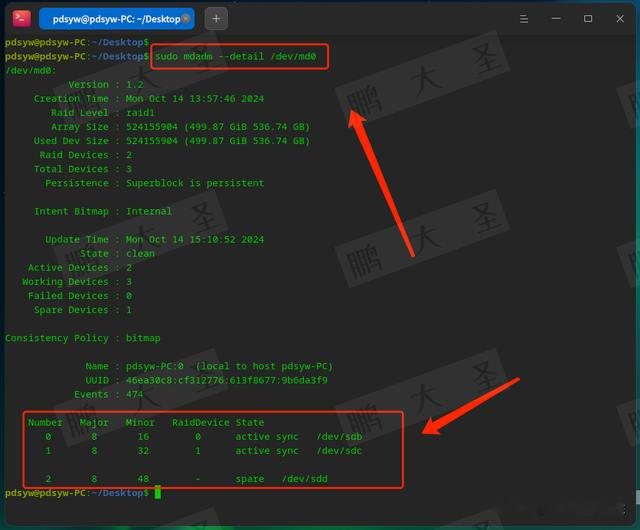
Task: Click the Intent Bitmap : Internal line
Action: [103, 212]
